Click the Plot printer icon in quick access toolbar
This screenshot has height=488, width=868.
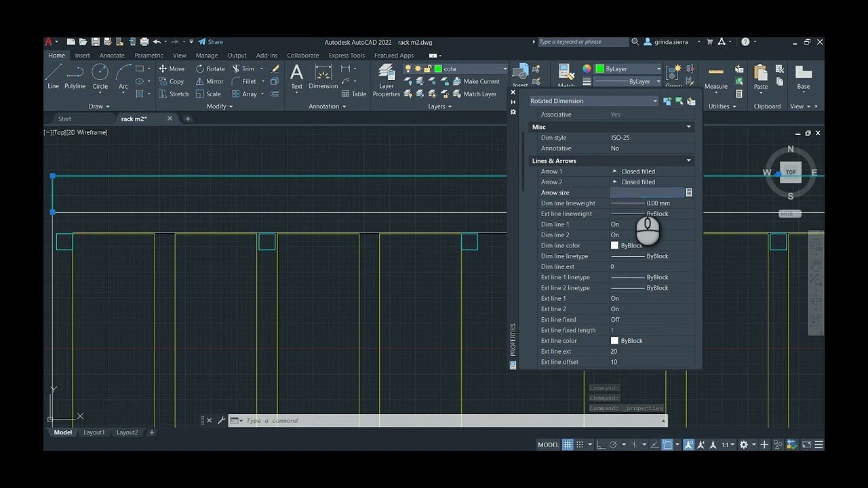coord(144,42)
